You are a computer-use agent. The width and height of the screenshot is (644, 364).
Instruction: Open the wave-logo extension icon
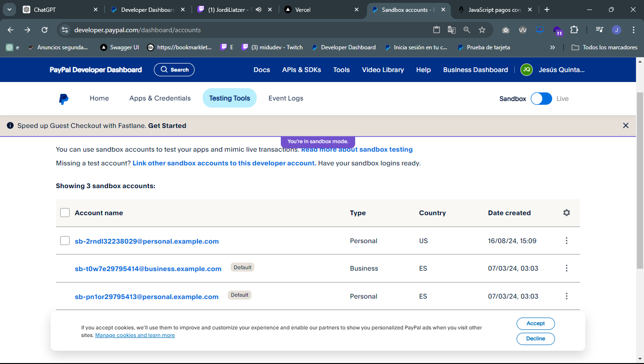tap(523, 30)
